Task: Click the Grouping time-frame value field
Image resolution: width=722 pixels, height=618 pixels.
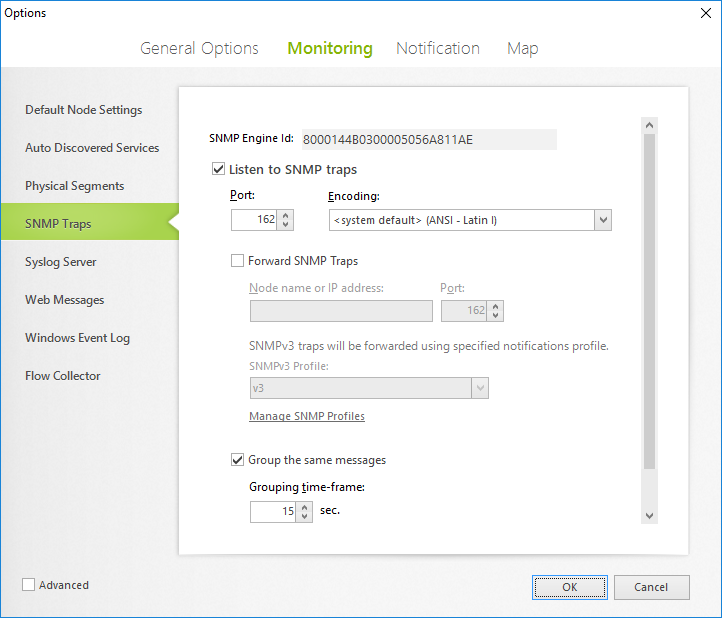Action: pos(273,512)
